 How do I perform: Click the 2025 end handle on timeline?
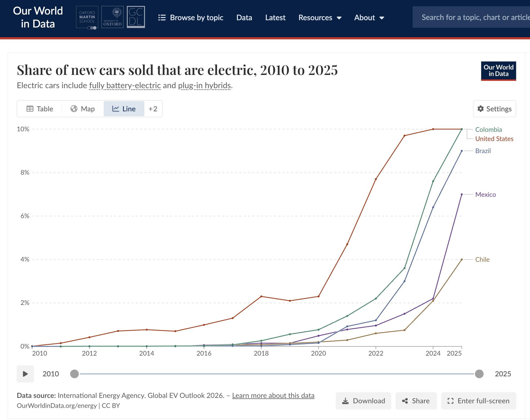tap(479, 374)
